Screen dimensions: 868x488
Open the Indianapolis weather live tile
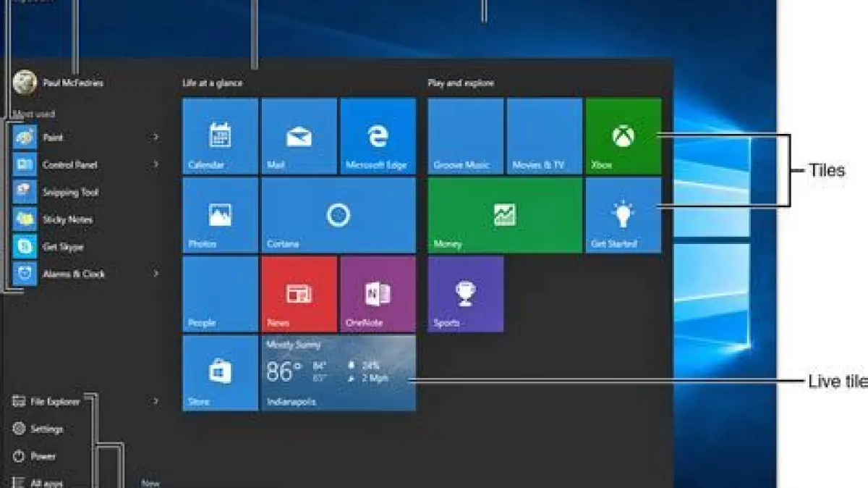pos(338,373)
